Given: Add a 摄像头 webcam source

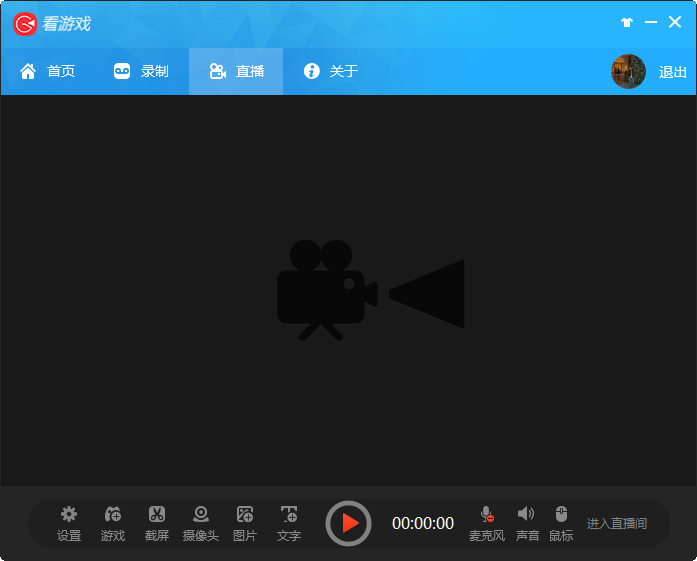Looking at the screenshot, I should [201, 524].
